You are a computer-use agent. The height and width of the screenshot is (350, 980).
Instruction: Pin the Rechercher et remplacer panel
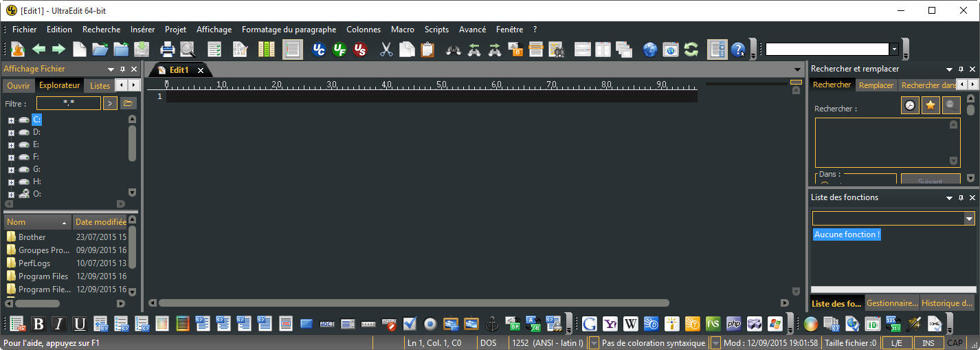pyautogui.click(x=961, y=69)
